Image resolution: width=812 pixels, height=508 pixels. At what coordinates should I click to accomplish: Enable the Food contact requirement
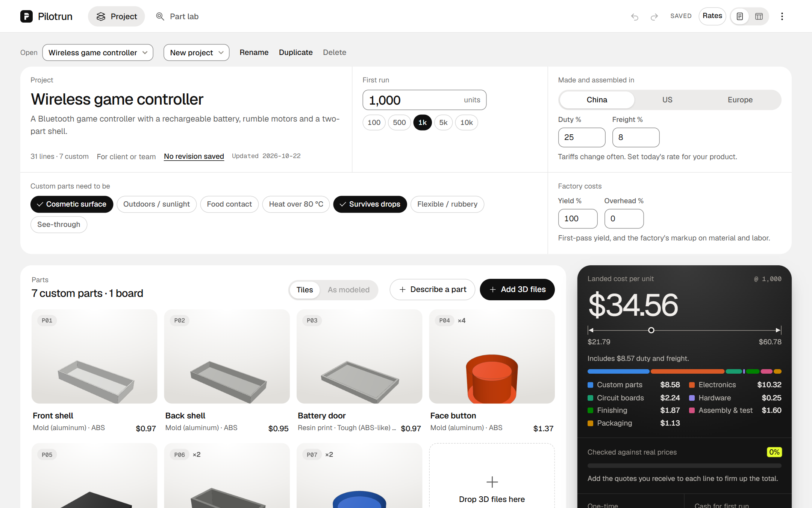(x=229, y=204)
